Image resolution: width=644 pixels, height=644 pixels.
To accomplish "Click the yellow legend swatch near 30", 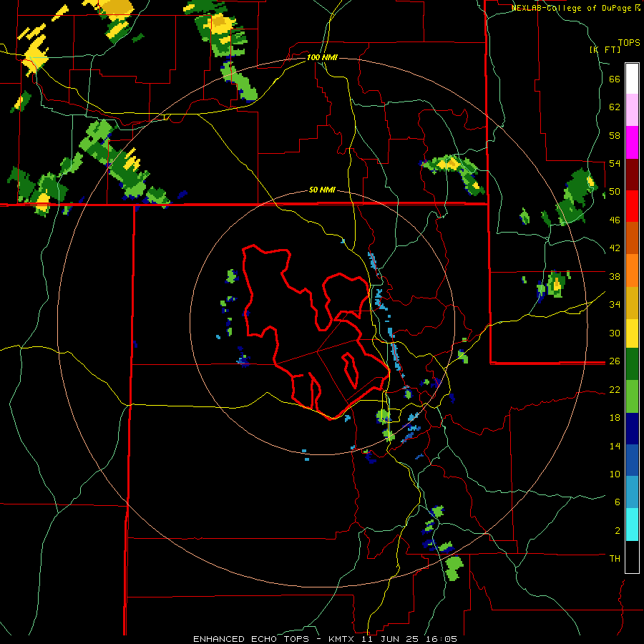I will 632,333.
